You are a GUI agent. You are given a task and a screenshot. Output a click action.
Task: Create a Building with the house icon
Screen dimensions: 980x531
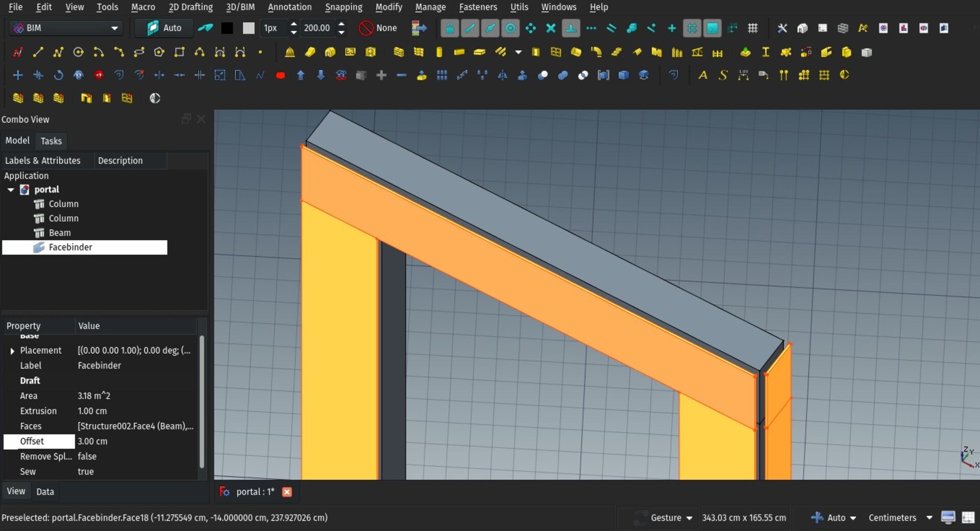330,53
